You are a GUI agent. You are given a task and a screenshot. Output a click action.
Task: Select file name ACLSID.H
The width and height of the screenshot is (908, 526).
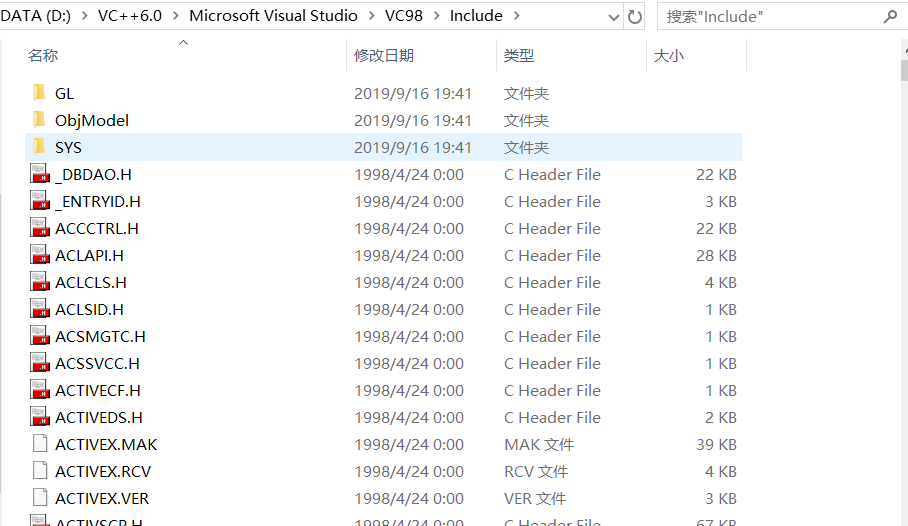coord(89,309)
